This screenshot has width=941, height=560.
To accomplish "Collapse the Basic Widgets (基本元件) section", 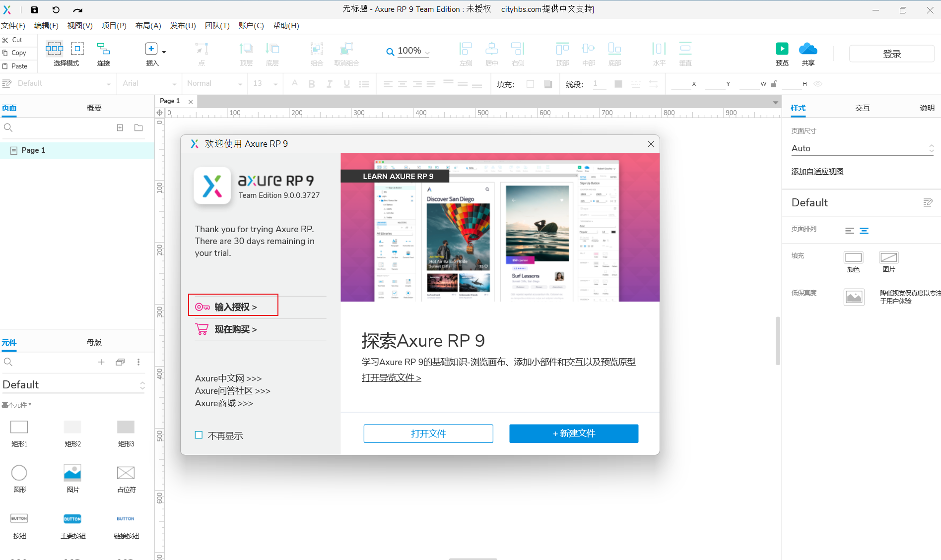I will click(x=16, y=405).
